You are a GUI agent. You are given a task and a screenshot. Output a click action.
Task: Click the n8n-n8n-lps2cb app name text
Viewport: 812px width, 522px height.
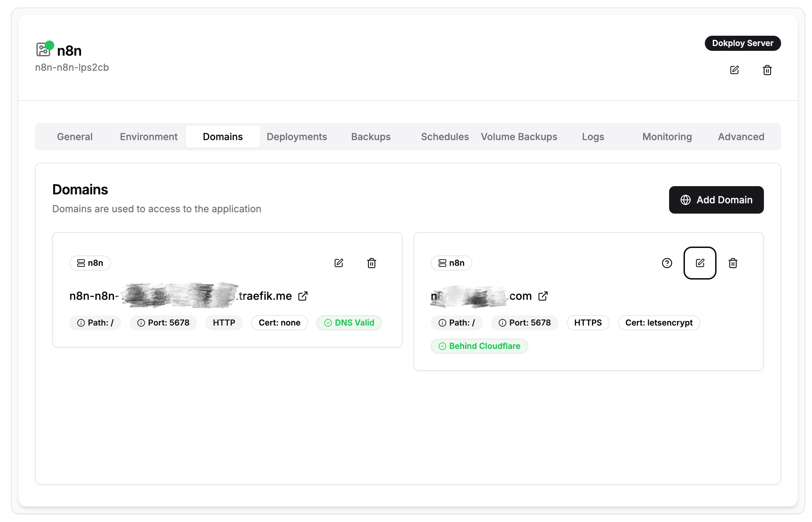point(72,67)
